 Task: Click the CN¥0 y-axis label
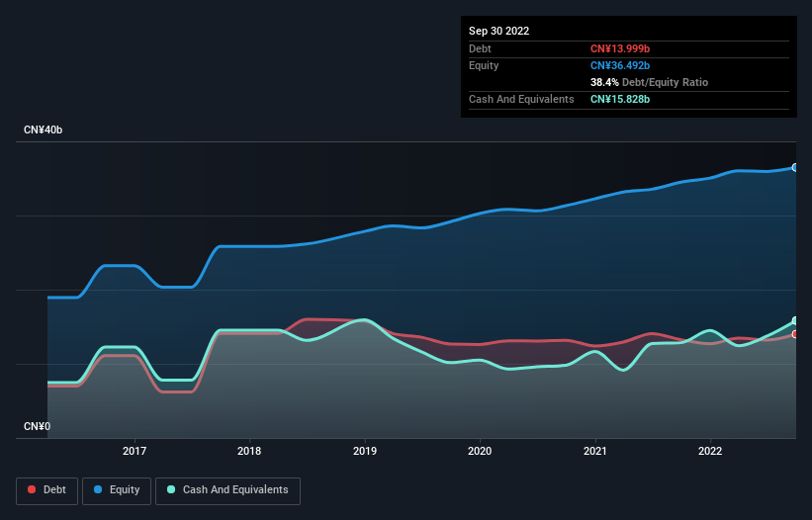[x=37, y=426]
